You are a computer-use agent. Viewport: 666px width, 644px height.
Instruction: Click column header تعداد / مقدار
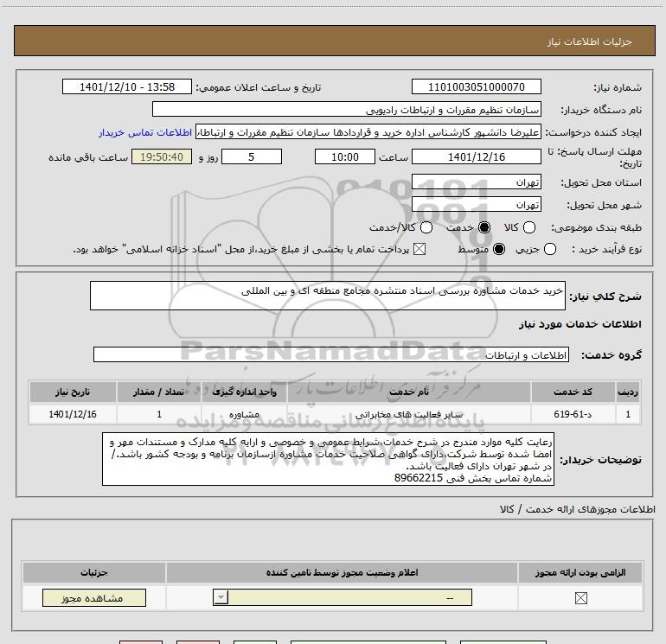(159, 392)
